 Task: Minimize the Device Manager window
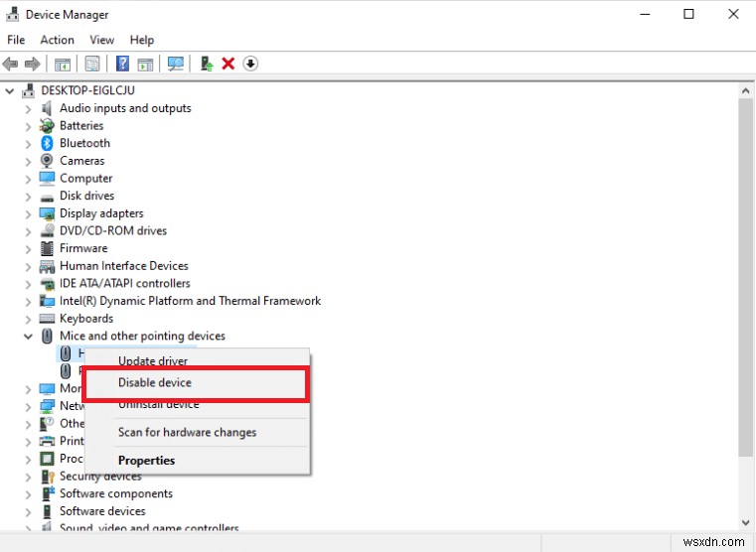645,15
